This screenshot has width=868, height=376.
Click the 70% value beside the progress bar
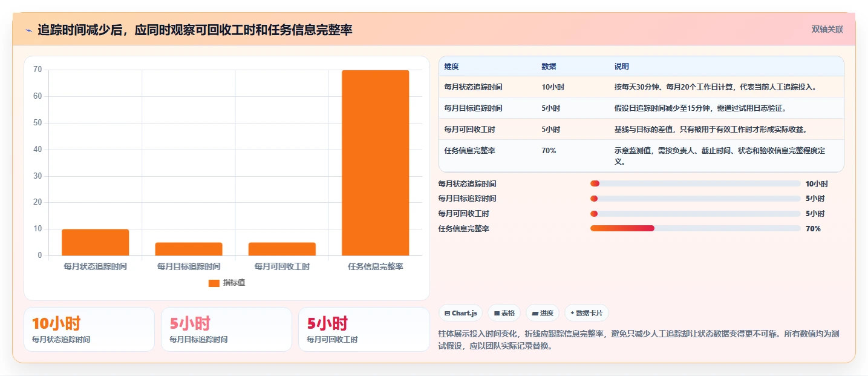813,229
